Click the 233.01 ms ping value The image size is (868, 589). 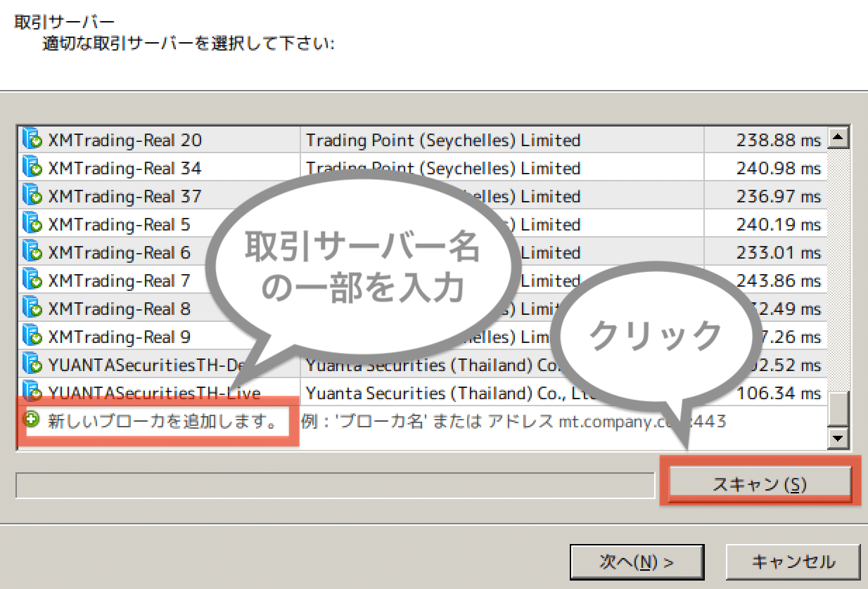(779, 252)
